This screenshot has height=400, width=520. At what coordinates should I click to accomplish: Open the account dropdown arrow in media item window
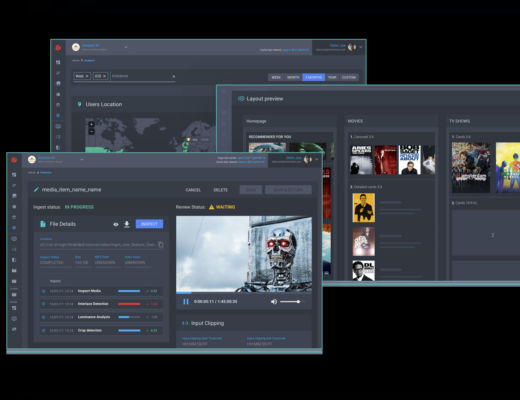click(x=317, y=160)
